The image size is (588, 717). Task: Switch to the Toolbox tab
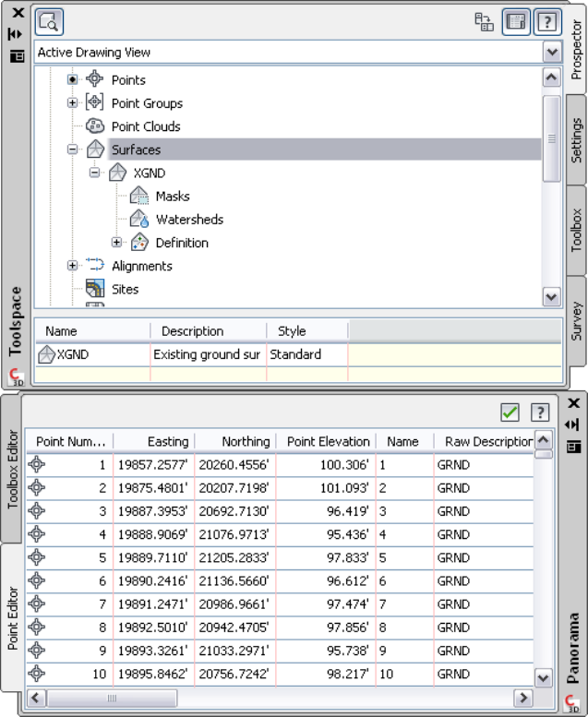pyautogui.click(x=576, y=230)
